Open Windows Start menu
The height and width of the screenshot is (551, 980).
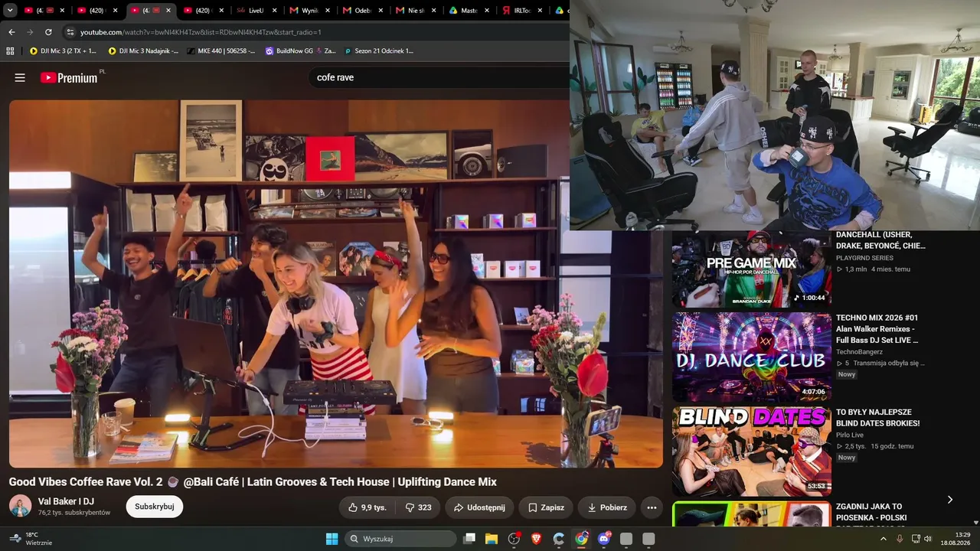(332, 539)
